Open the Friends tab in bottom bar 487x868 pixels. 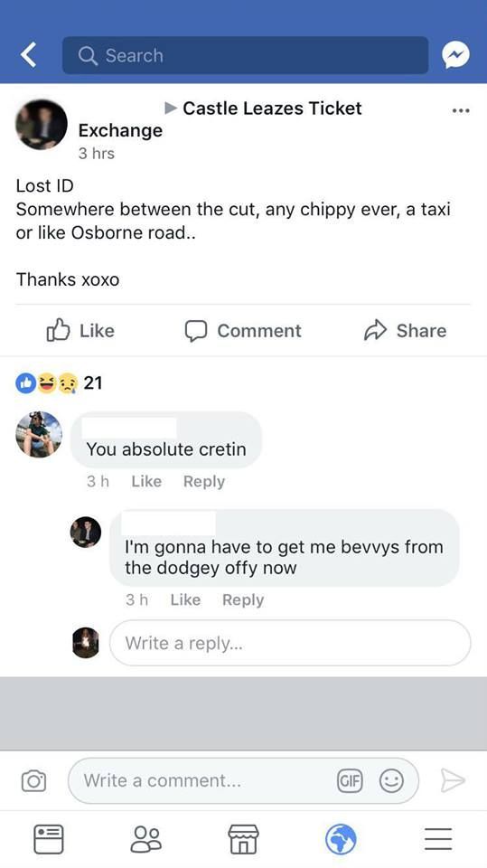tap(146, 839)
